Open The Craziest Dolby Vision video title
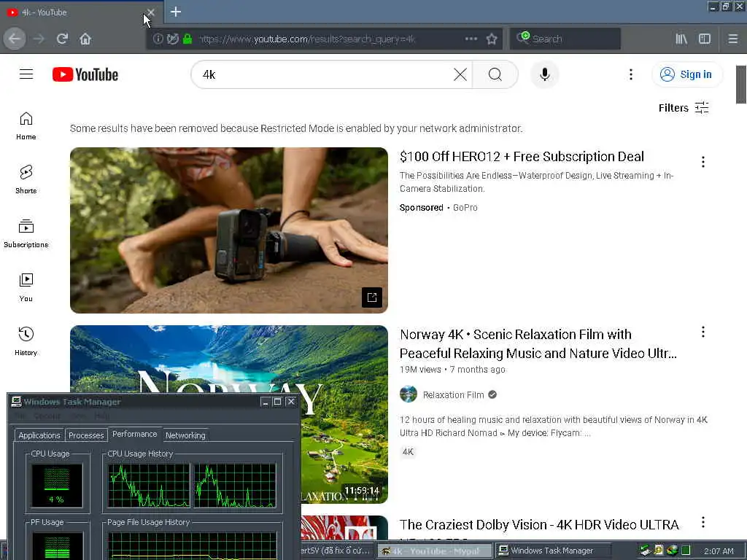Viewport: 747px width, 560px height. pyautogui.click(x=539, y=525)
